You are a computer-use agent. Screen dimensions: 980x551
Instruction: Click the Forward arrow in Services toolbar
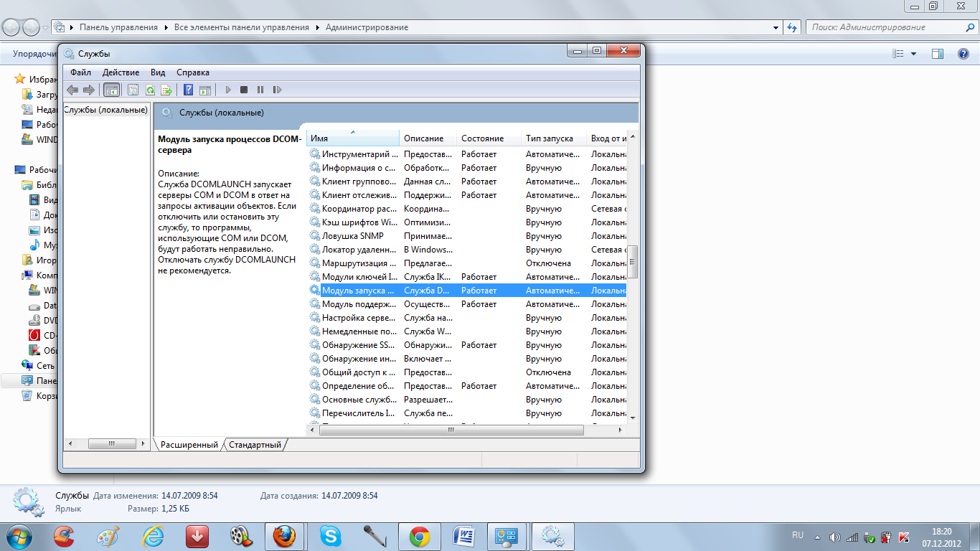[89, 90]
